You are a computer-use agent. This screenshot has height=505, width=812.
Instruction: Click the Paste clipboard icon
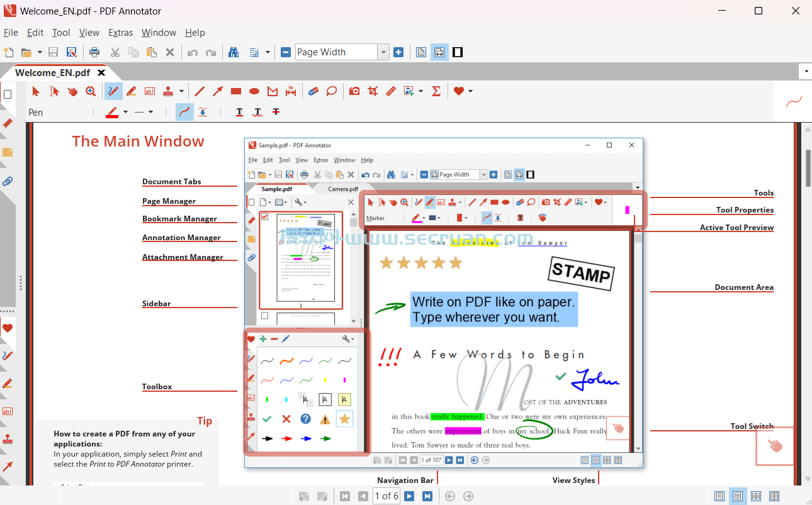click(152, 52)
